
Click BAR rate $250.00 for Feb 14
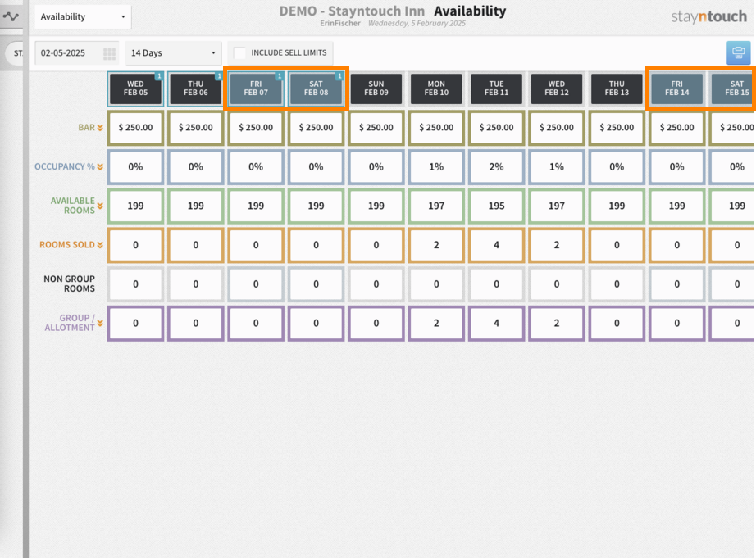pyautogui.click(x=677, y=128)
